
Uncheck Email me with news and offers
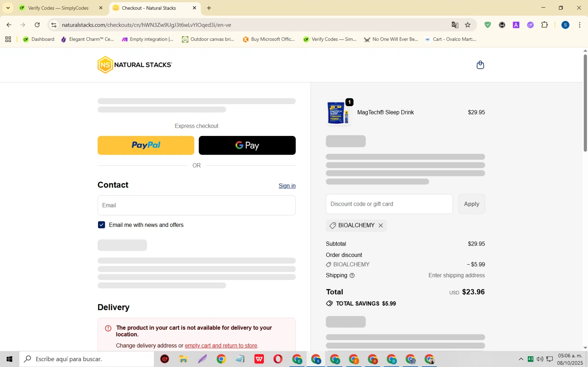102,225
